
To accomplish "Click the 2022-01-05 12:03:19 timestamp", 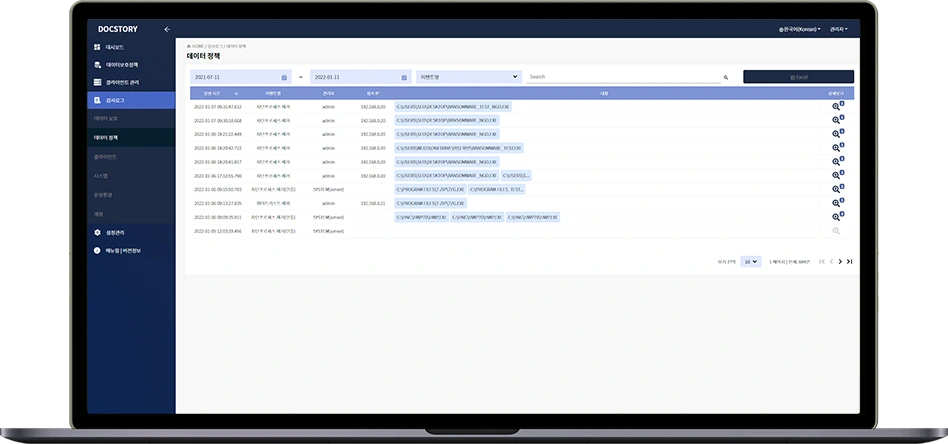I will 218,231.
